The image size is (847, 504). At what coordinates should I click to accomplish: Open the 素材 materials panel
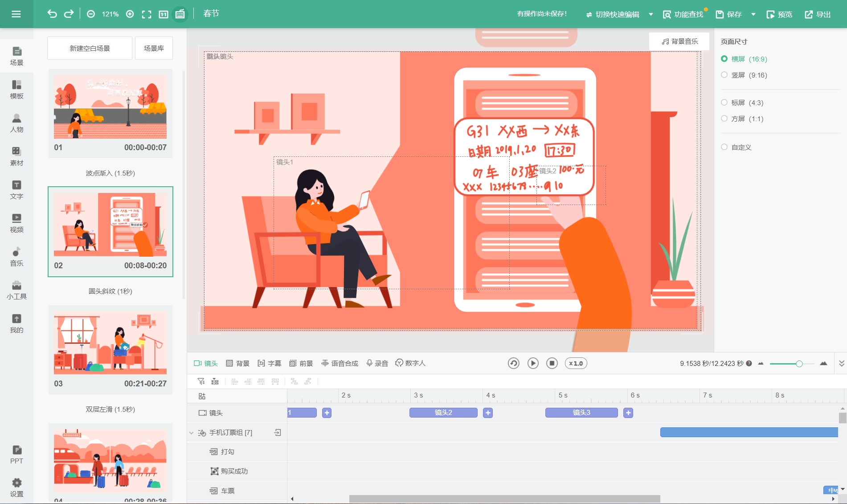coord(16,156)
